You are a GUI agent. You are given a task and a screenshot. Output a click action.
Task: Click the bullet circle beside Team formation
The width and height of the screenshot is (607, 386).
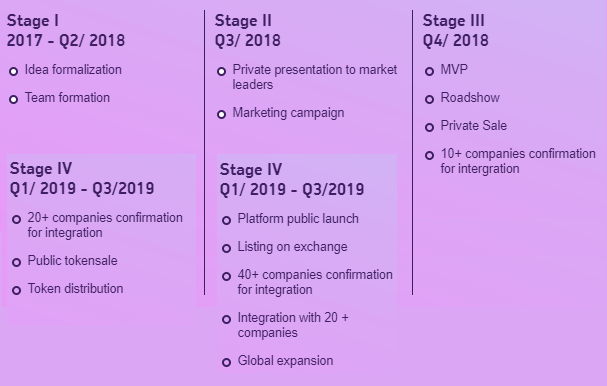14,100
